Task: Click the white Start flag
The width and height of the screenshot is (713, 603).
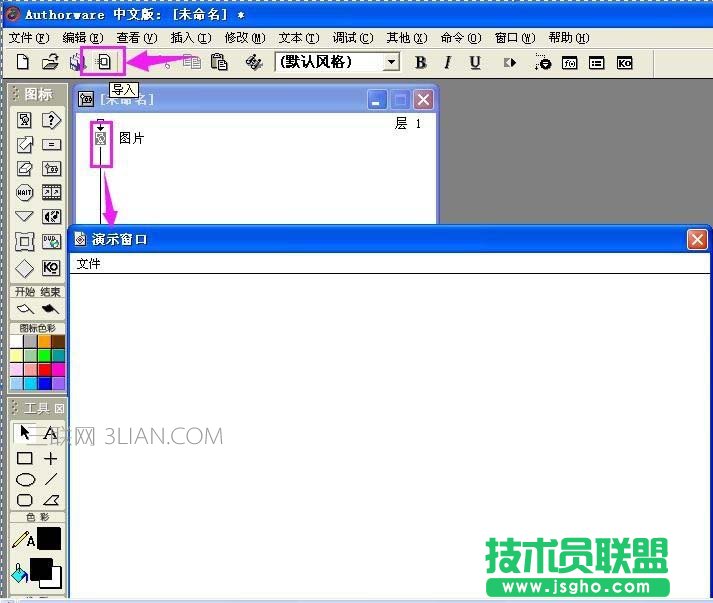Action: click(x=25, y=309)
